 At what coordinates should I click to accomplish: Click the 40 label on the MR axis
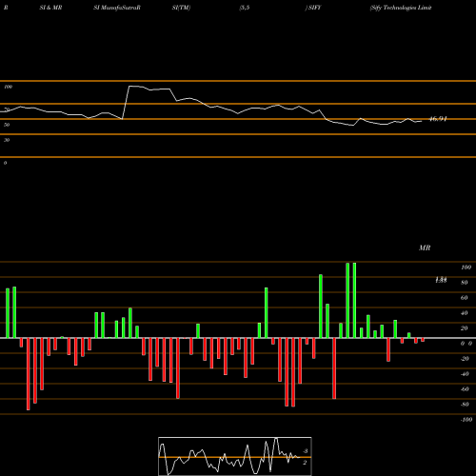(465, 313)
